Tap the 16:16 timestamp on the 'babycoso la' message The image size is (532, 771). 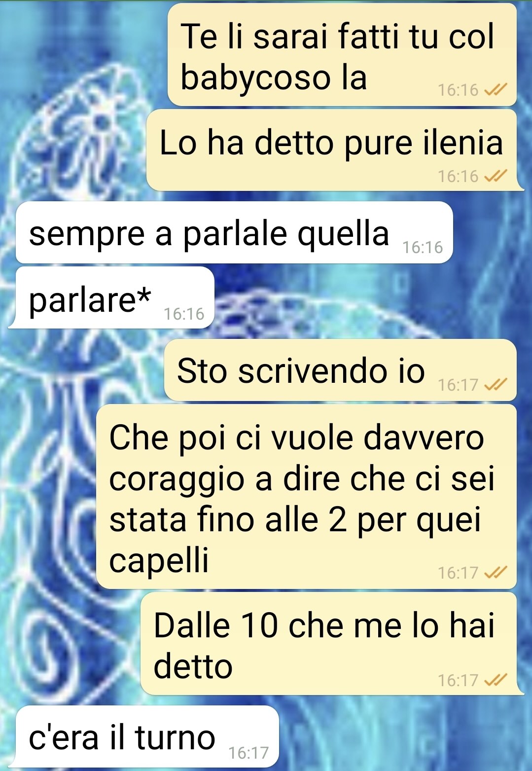click(458, 90)
